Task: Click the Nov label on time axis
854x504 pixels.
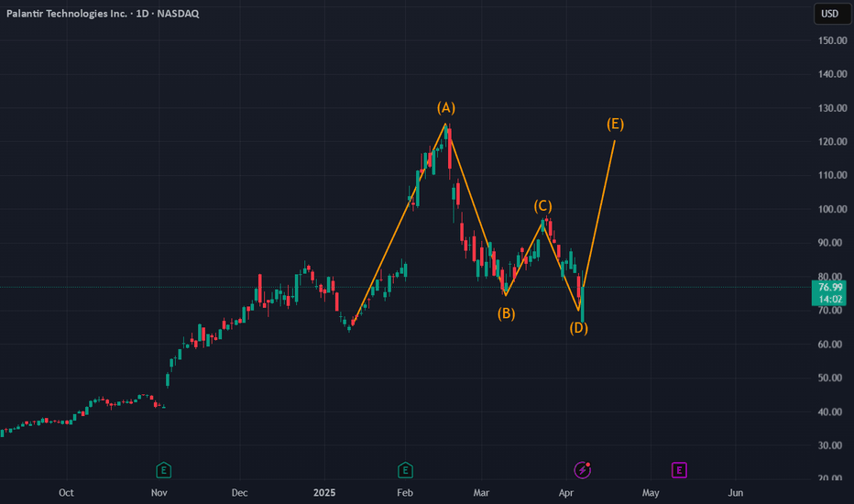Action: (x=159, y=493)
